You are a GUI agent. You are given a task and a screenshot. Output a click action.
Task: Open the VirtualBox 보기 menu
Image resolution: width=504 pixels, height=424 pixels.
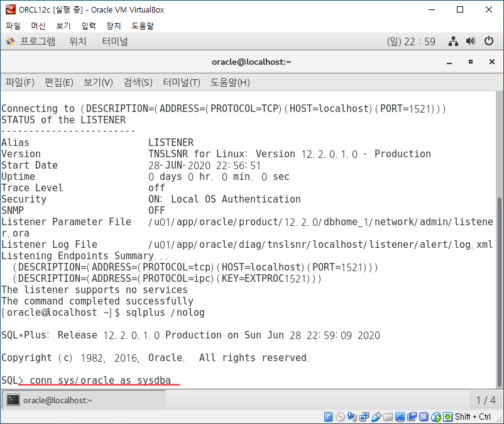tap(63, 26)
